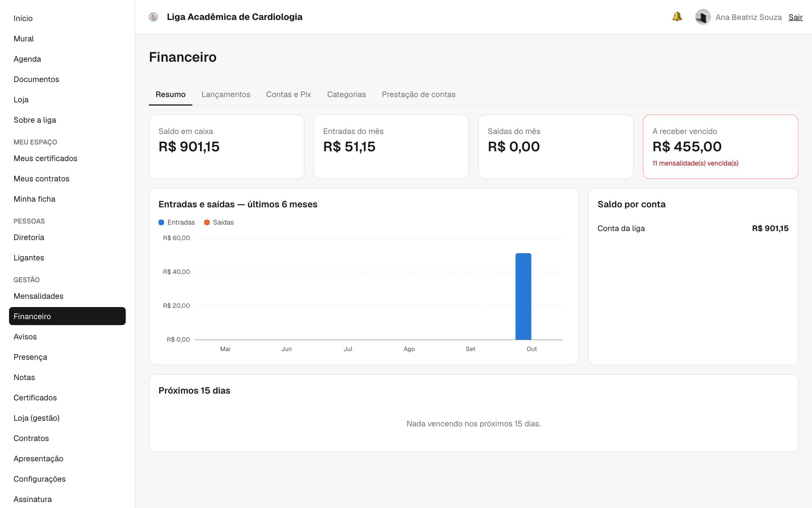The width and height of the screenshot is (812, 508).
Task: Switch to the Lançamentos tab
Action: 226,94
